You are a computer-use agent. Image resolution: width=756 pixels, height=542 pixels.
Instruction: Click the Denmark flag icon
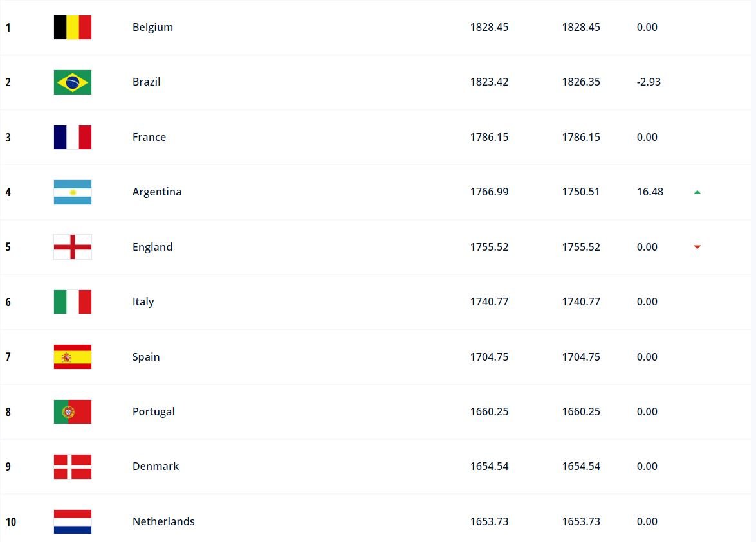tap(72, 466)
